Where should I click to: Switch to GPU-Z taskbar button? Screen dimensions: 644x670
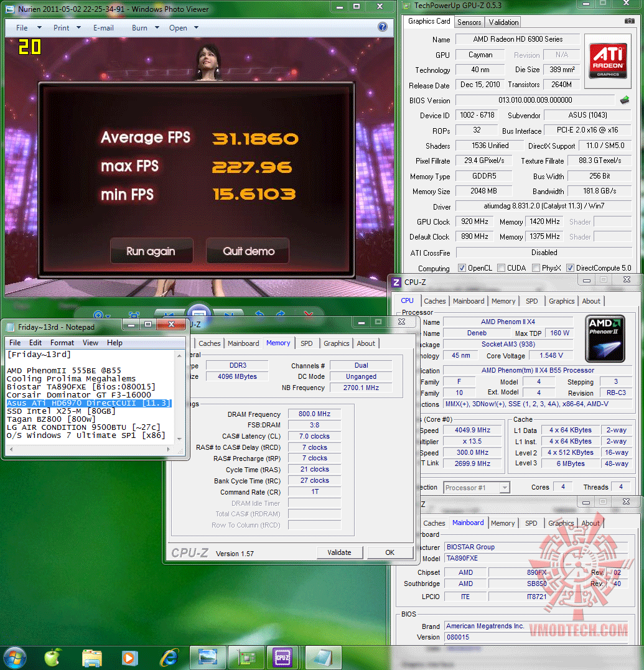[246, 657]
